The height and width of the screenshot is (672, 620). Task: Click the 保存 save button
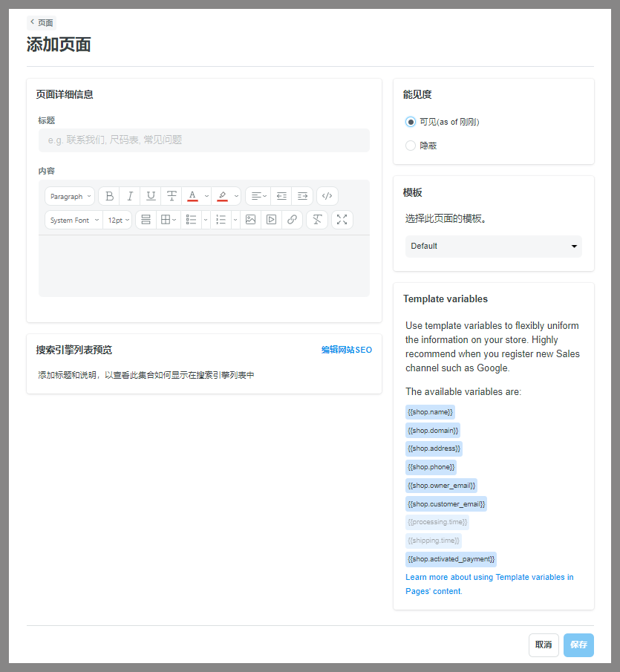pos(578,645)
